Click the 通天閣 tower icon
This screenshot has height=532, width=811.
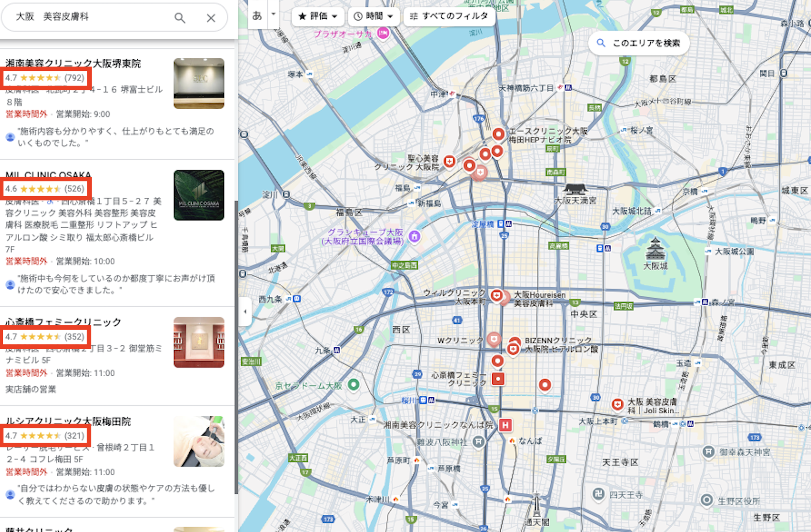click(x=536, y=505)
